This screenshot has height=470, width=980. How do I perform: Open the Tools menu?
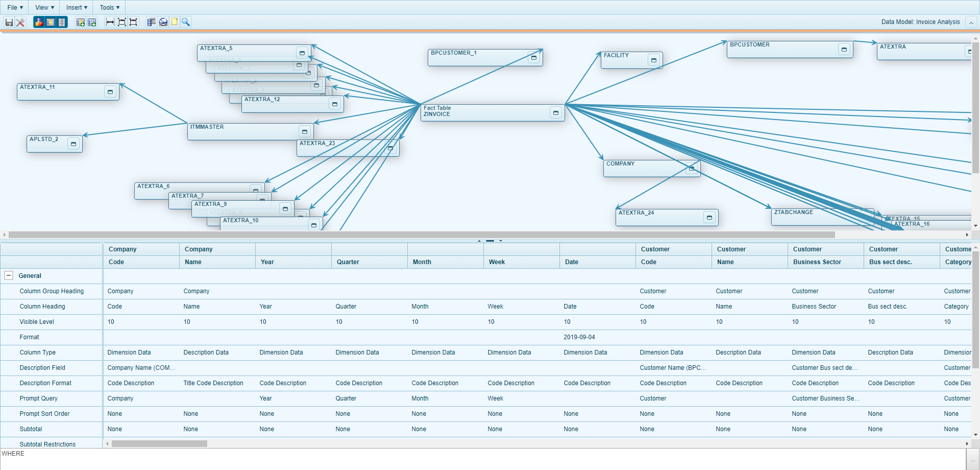(x=109, y=8)
